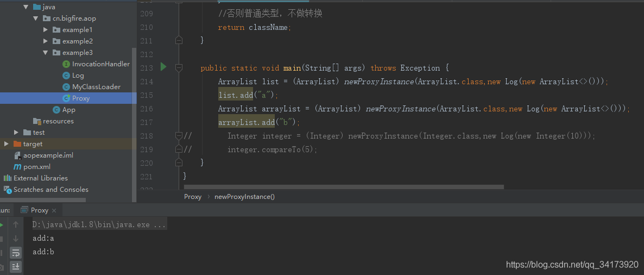This screenshot has width=644, height=275.
Task: Click the Proxy class icon in tree
Action: 66,98
